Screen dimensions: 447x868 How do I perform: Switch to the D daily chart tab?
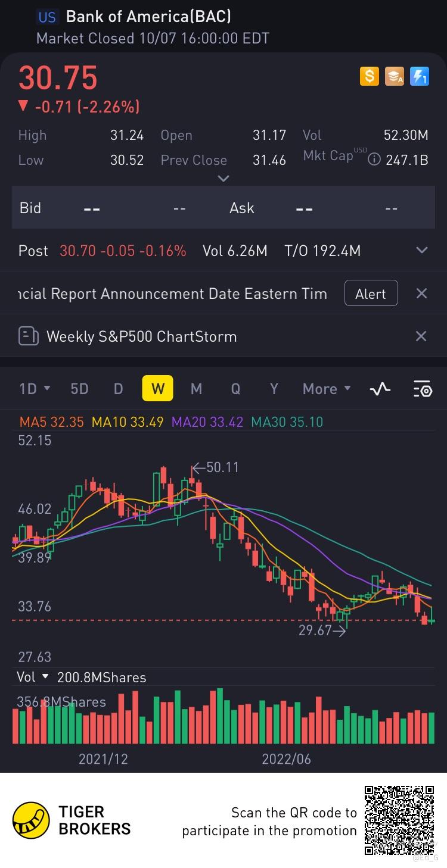118,389
